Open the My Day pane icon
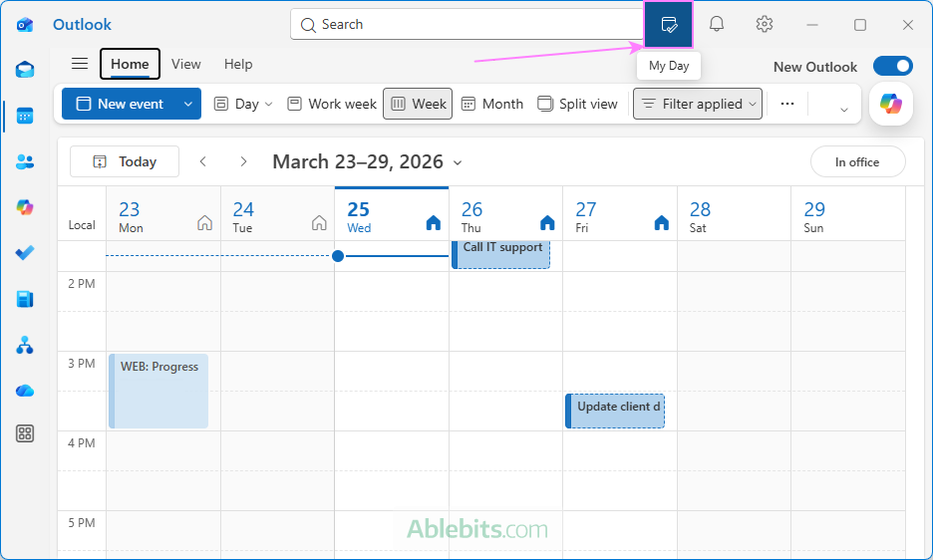 [x=669, y=24]
